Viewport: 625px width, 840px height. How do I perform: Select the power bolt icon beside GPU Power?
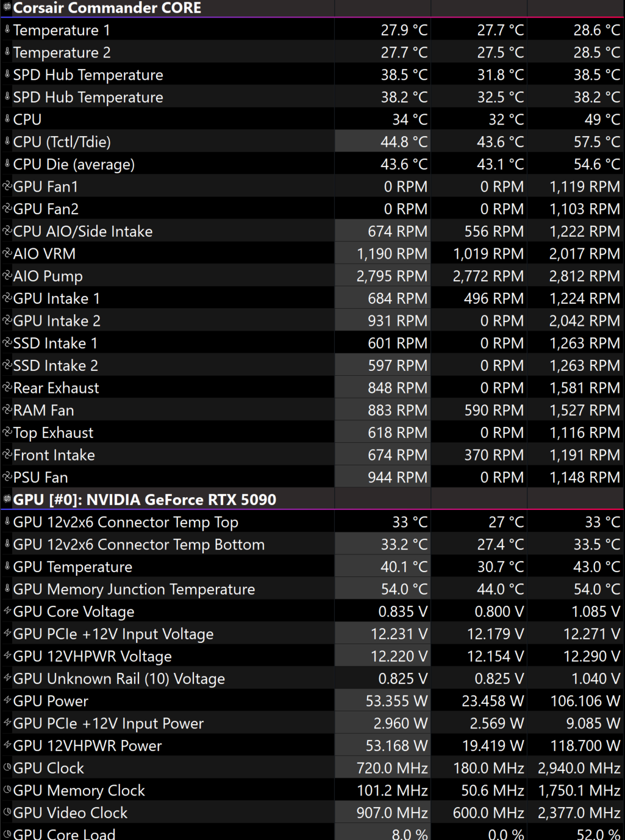point(7,701)
